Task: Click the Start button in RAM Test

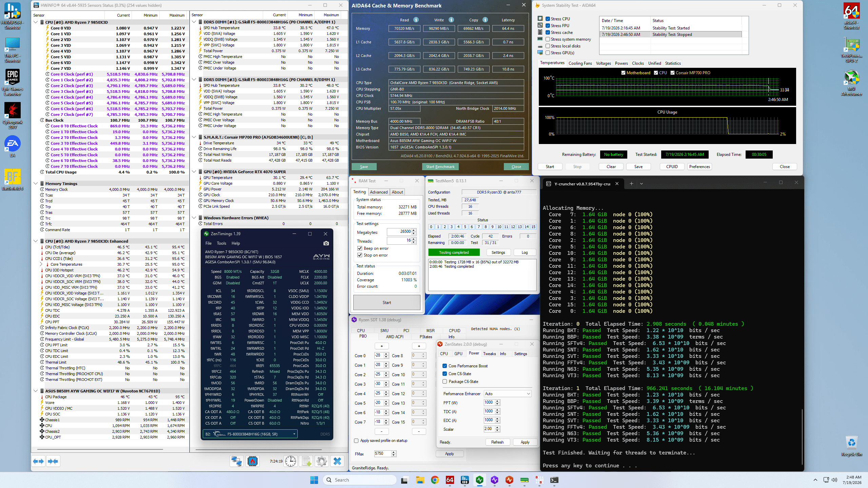Action: point(387,303)
